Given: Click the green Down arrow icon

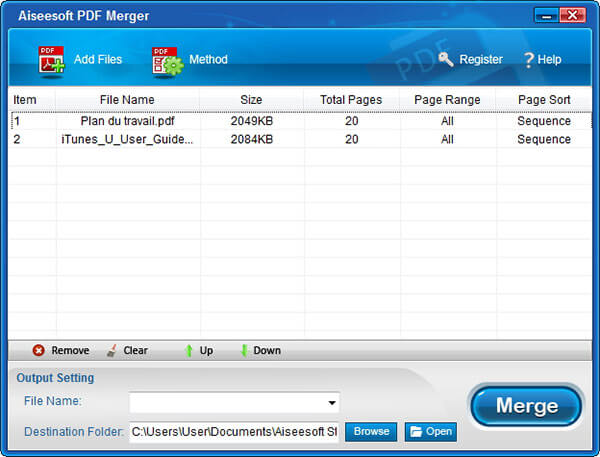Looking at the screenshot, I should tap(244, 350).
